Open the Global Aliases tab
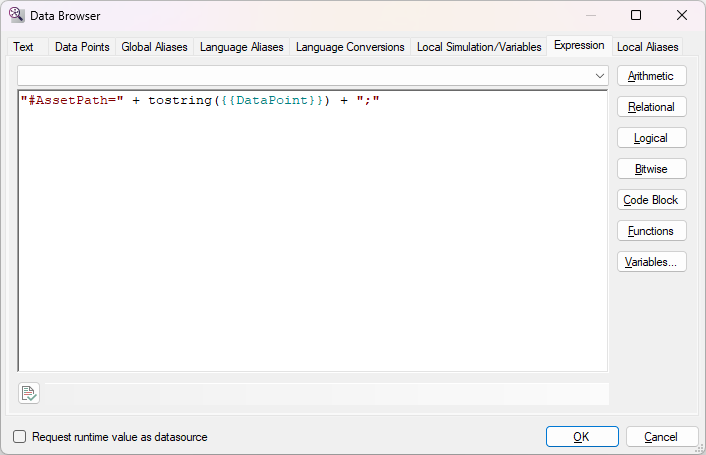Screen dimensions: 706x455 pyautogui.click(x=154, y=47)
